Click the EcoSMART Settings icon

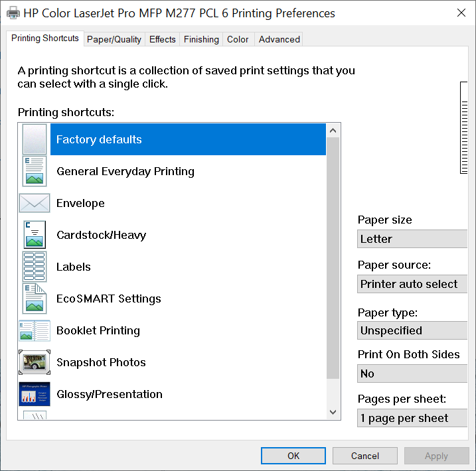35,299
